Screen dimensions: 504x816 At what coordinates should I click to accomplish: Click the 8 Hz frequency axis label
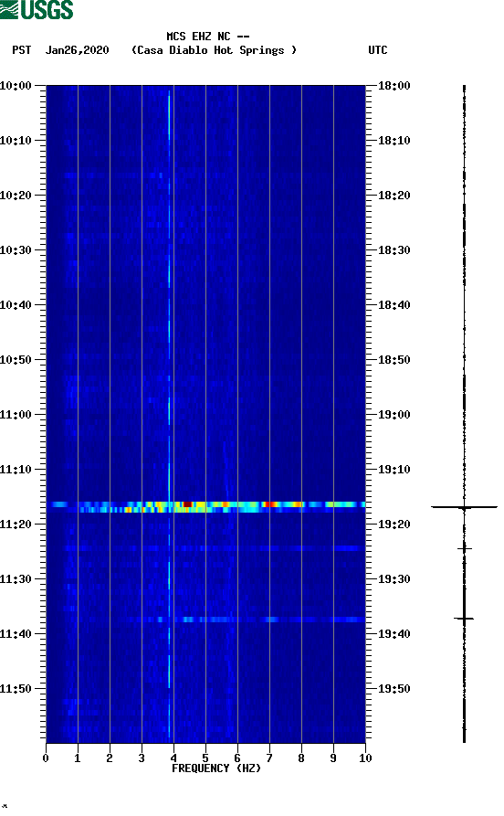pyautogui.click(x=301, y=758)
